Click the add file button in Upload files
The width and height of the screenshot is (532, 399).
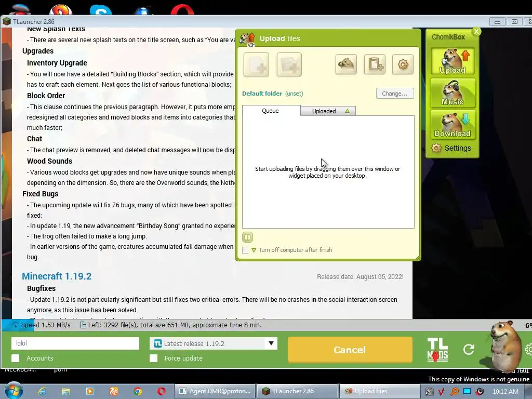click(x=256, y=64)
